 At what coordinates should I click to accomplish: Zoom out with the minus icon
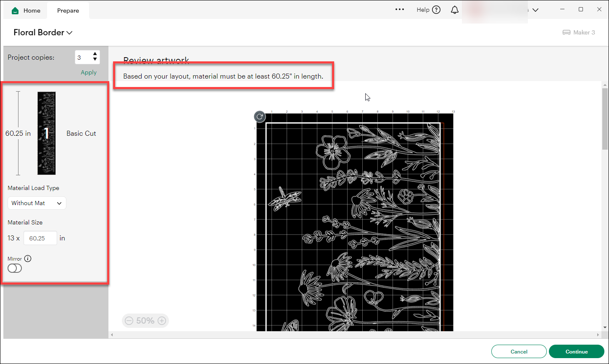pyautogui.click(x=129, y=321)
